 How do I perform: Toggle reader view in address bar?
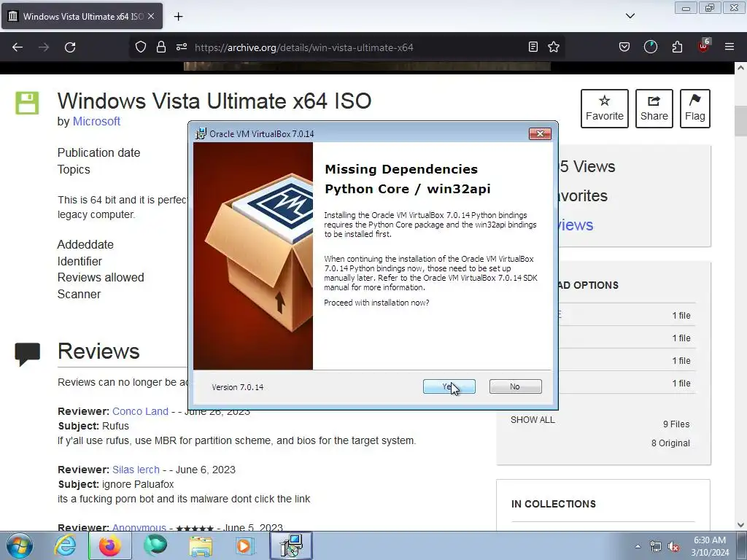pyautogui.click(x=533, y=47)
